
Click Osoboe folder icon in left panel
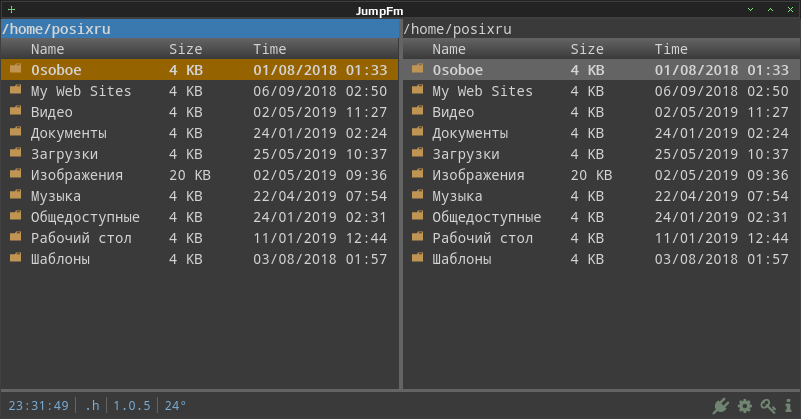(x=16, y=68)
